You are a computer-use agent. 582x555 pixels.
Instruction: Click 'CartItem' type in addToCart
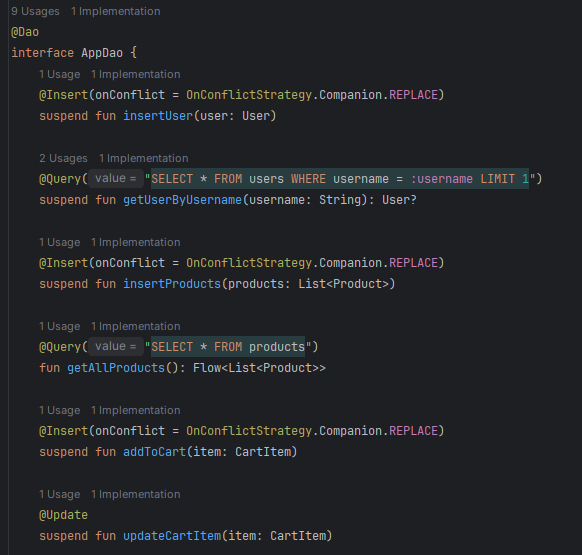pos(263,452)
